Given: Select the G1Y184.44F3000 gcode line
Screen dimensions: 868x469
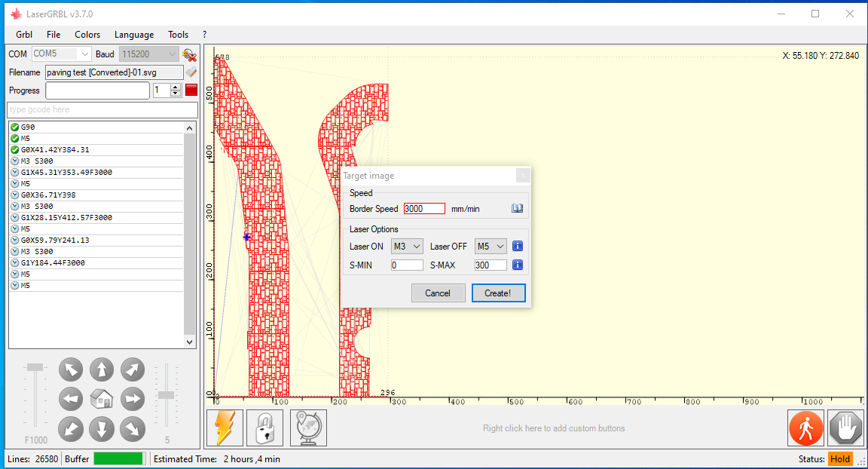Looking at the screenshot, I should (96, 263).
